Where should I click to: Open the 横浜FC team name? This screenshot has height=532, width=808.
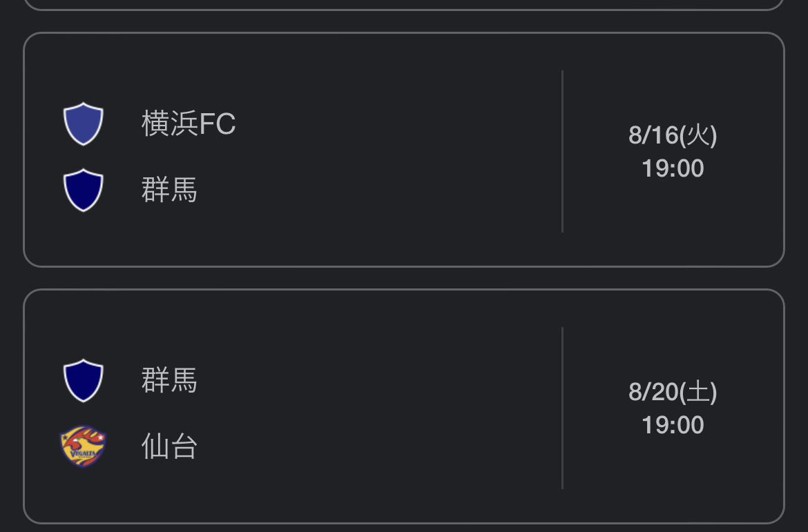[x=189, y=124]
